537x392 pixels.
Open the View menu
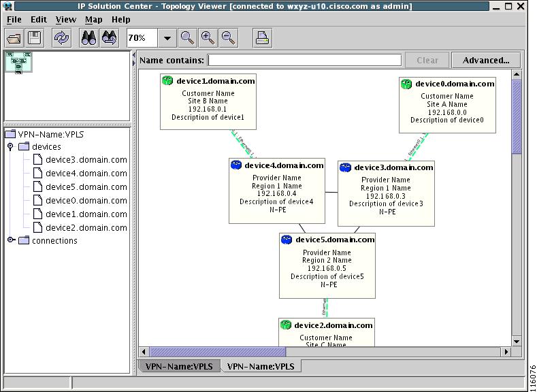click(x=66, y=20)
